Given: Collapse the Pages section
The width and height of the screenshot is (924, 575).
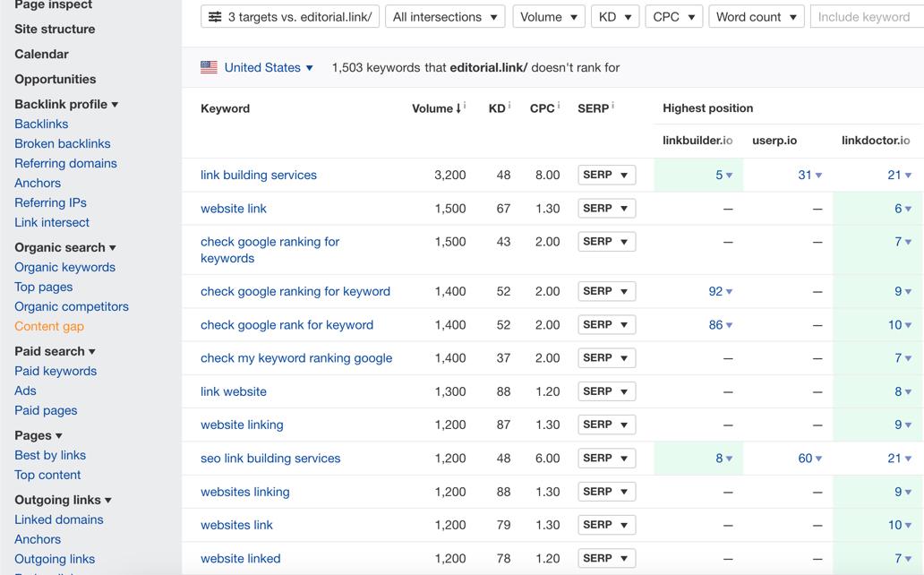Looking at the screenshot, I should [38, 436].
